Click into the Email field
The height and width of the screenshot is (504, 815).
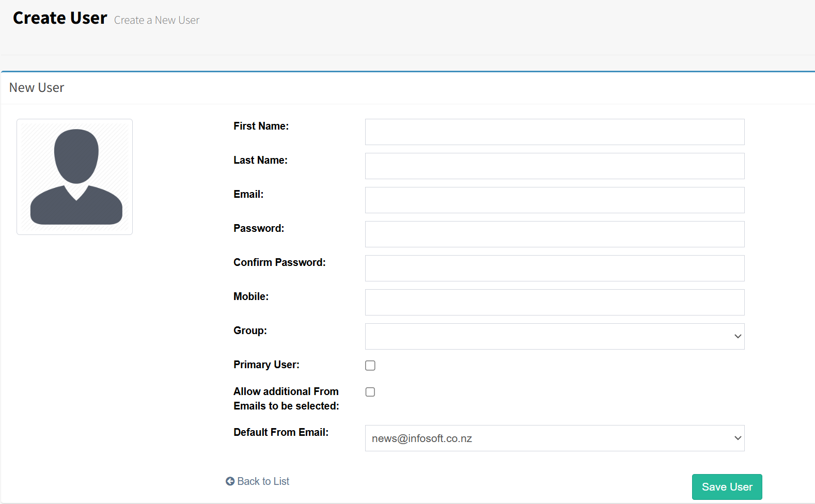click(x=555, y=200)
